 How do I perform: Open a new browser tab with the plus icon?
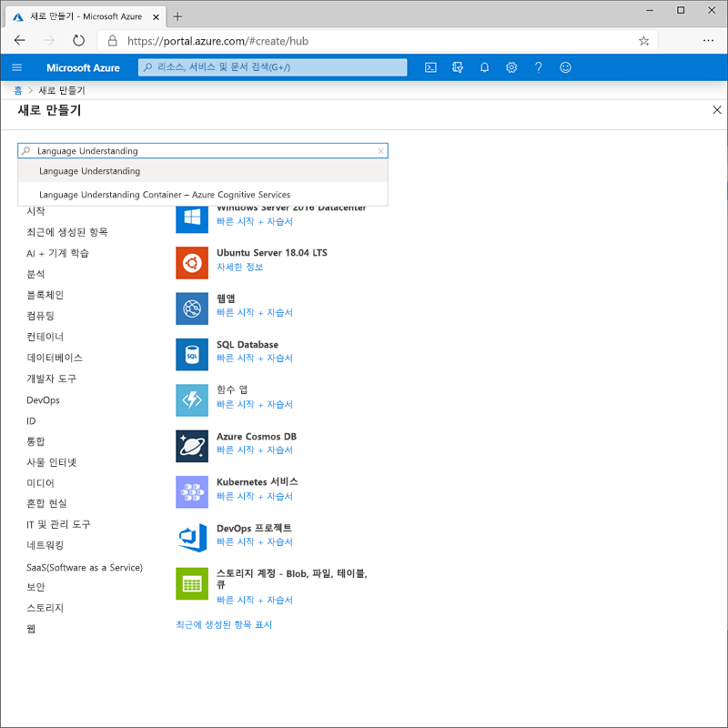click(x=177, y=16)
